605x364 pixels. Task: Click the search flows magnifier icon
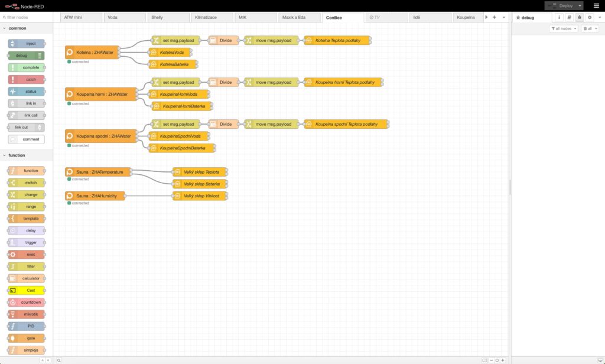pos(59,360)
